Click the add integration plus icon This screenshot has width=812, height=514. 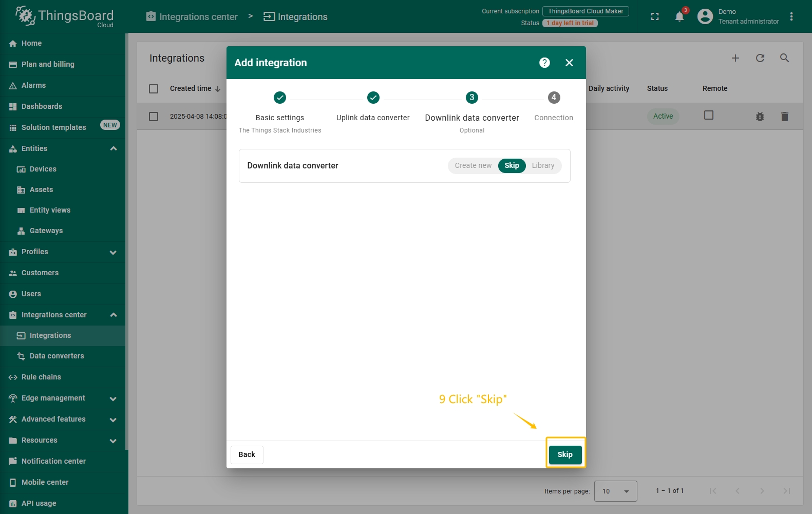pyautogui.click(x=735, y=58)
